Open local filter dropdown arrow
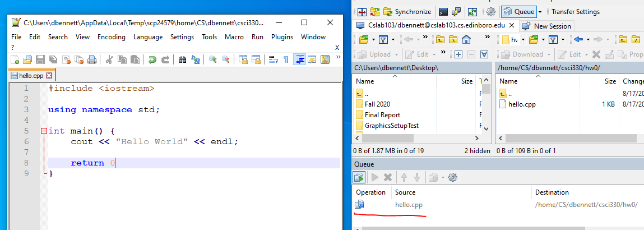The image size is (644, 230). tap(393, 40)
